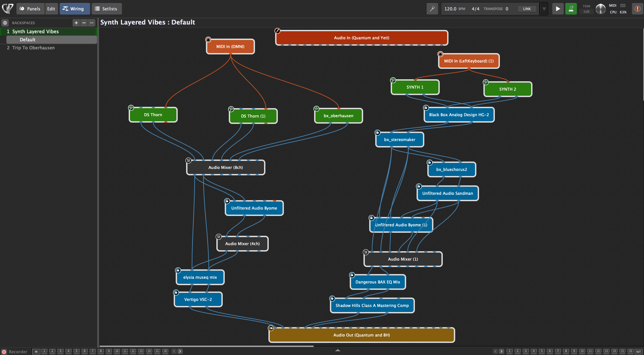Screen dimensions: 644x355
Task: Click the Audio Out block speaker icon
Action: coord(271,328)
